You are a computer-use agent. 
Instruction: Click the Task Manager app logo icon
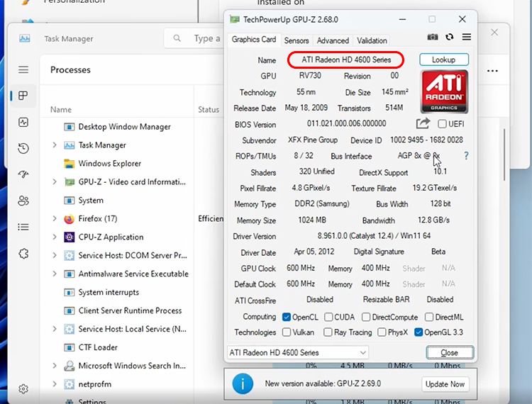[24, 38]
